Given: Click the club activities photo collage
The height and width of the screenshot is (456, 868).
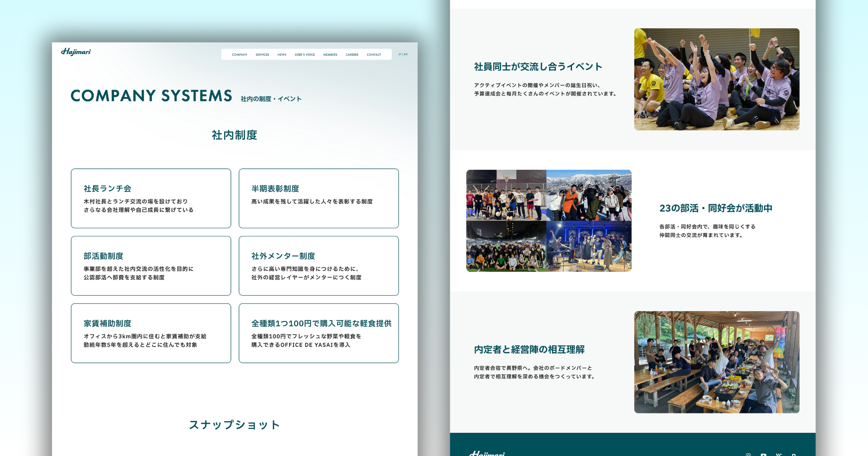Looking at the screenshot, I should (x=549, y=221).
